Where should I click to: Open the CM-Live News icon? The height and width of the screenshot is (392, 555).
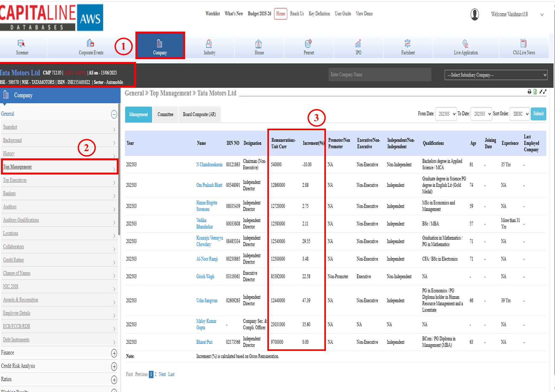[524, 43]
